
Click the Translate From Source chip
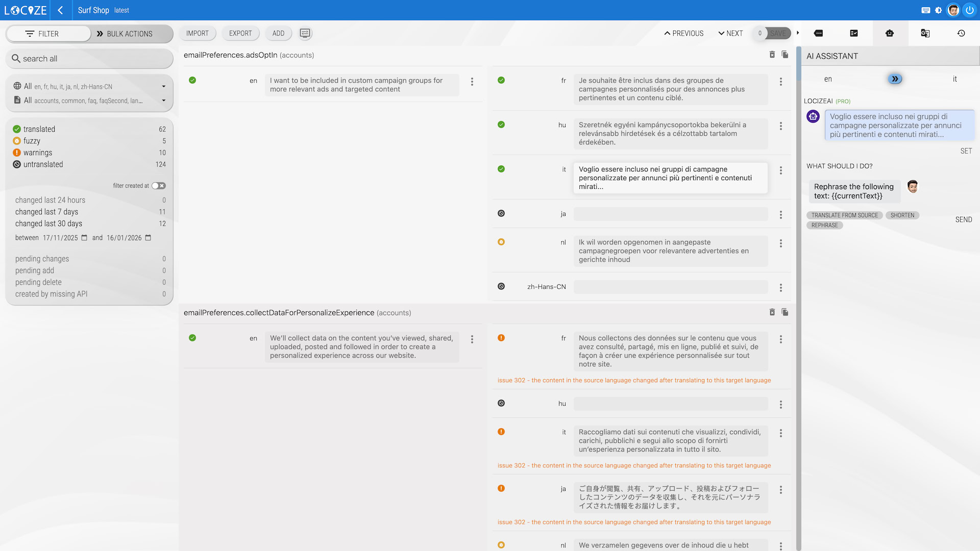(844, 215)
